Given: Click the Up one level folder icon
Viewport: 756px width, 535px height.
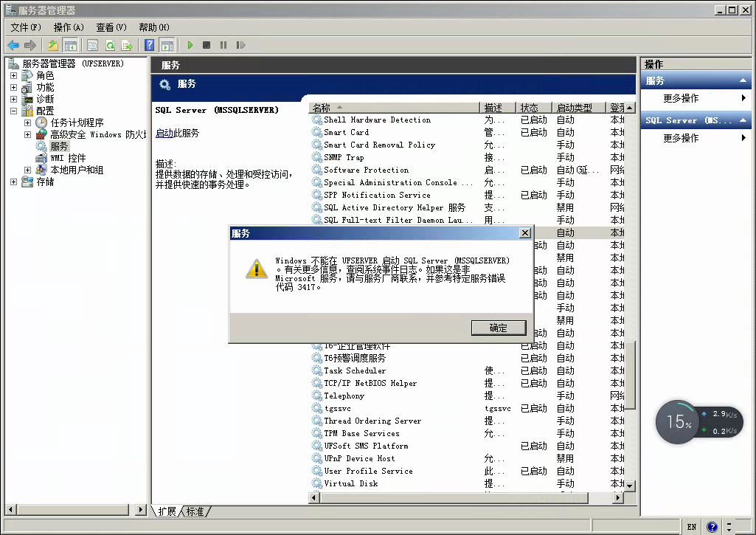Looking at the screenshot, I should click(53, 45).
